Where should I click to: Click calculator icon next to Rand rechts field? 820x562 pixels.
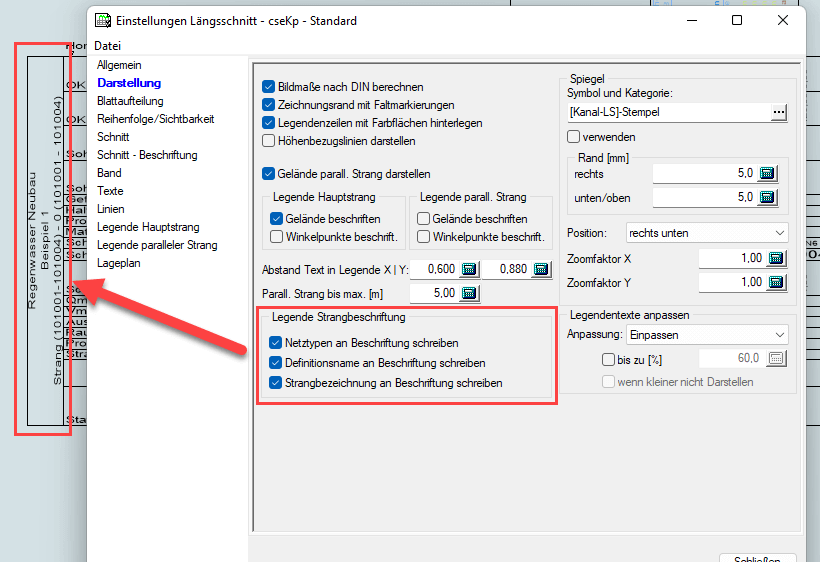pyautogui.click(x=767, y=173)
